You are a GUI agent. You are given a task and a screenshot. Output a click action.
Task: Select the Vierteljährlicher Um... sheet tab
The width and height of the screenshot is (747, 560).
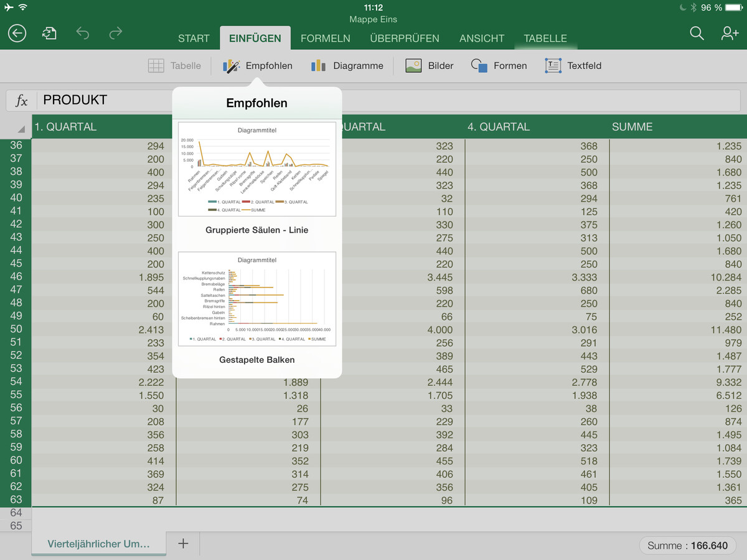(x=98, y=543)
